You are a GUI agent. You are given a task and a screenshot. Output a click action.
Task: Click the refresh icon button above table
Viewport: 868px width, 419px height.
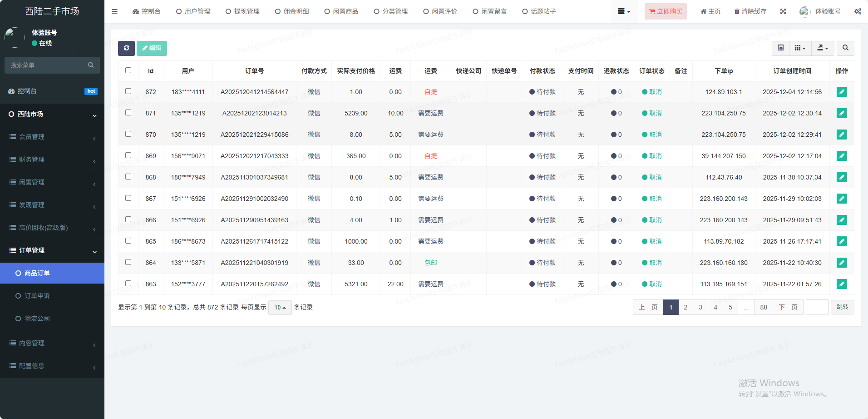pos(126,48)
